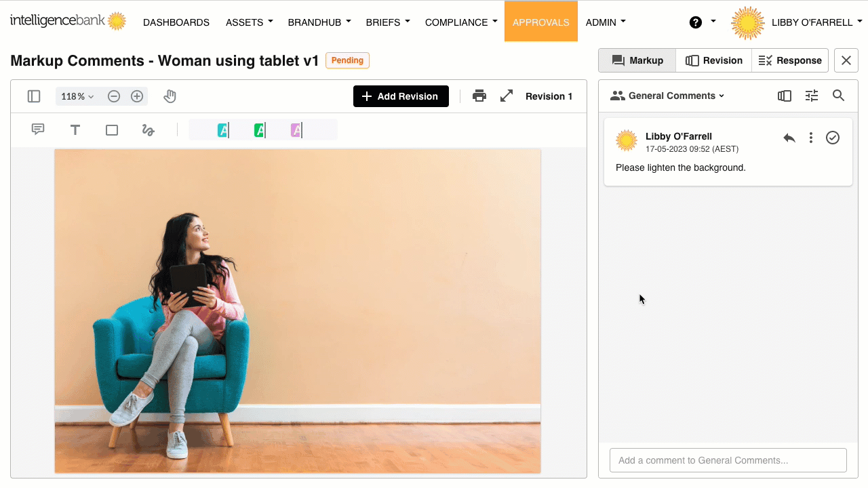Screen dimensions: 868x488
Task: Click the zoom in plus icon
Action: click(x=137, y=96)
